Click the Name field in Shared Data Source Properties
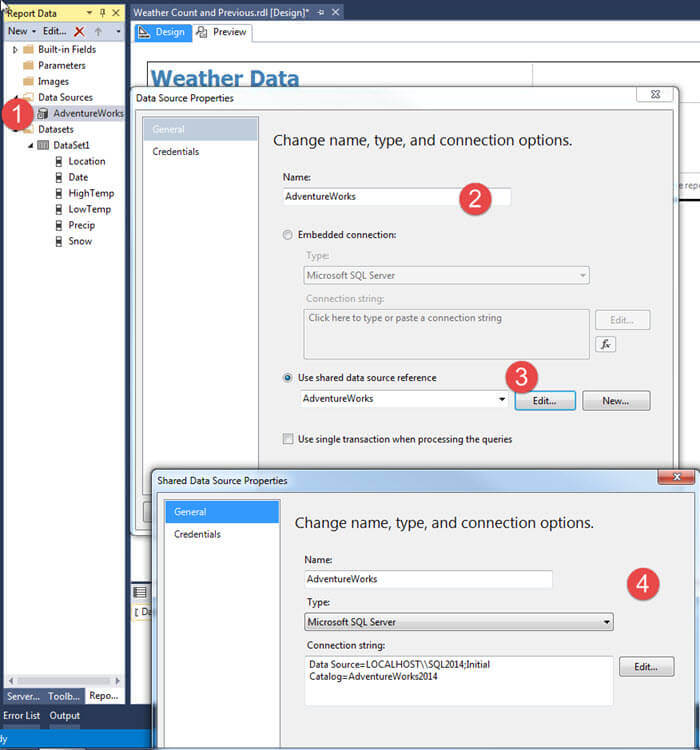The height and width of the screenshot is (750, 700). [x=428, y=579]
